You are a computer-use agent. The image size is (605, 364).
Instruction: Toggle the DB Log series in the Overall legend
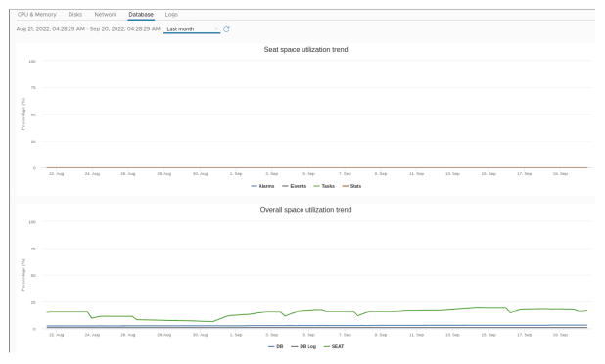[303, 347]
